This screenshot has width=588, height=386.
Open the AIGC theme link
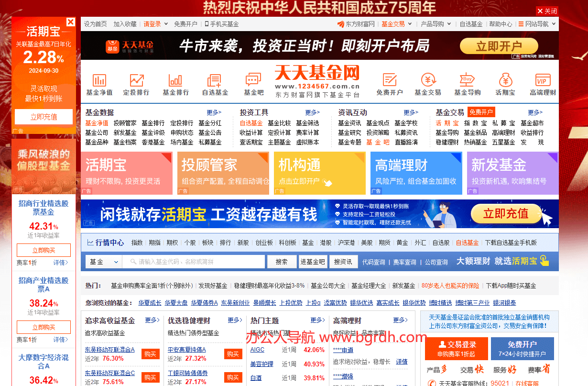click(257, 350)
